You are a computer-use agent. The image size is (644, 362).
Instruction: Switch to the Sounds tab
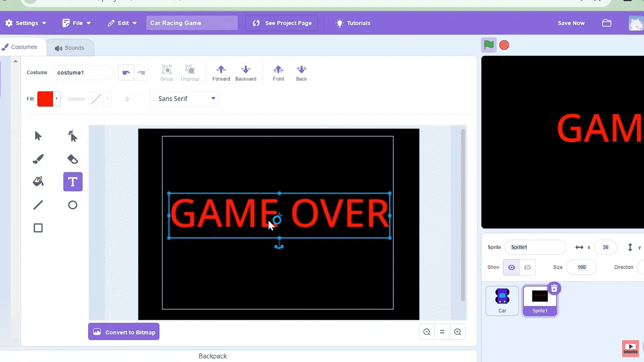point(70,47)
